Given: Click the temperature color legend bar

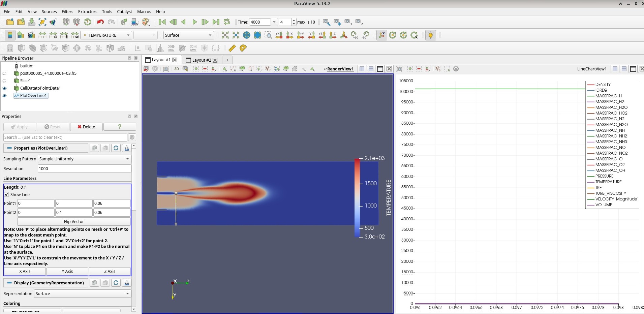Looking at the screenshot, I should (357, 197).
